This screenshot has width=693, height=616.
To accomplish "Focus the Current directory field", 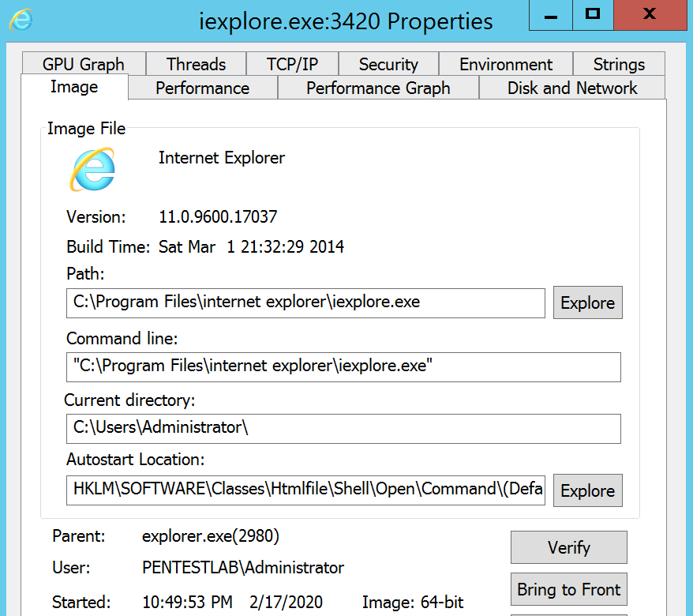I will [343, 428].
